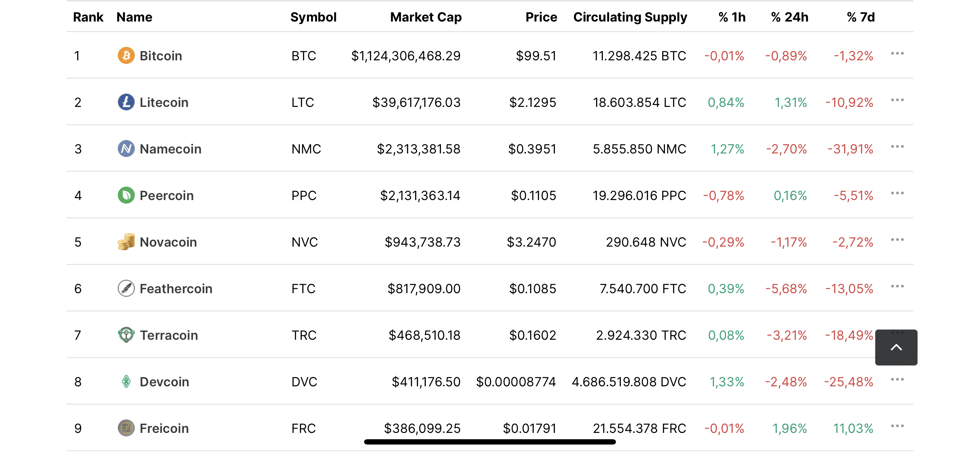Click the Novacoin gold coins icon

tap(126, 242)
